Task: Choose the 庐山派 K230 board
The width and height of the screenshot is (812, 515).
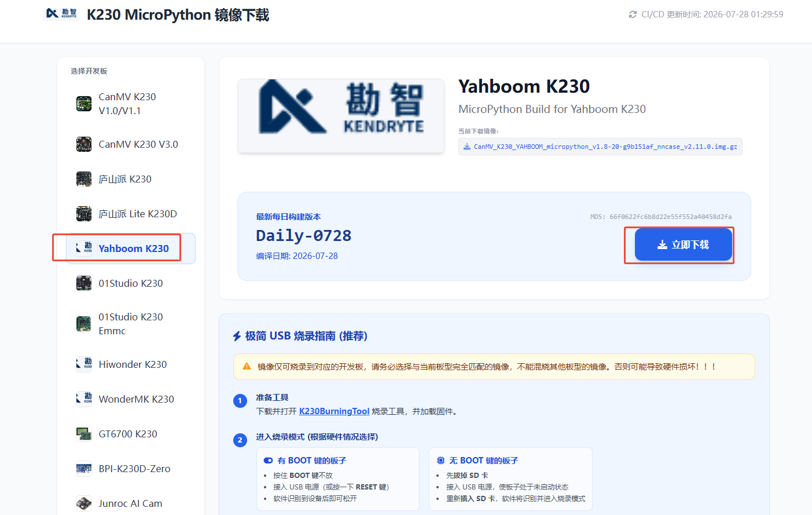Action: pos(131,179)
